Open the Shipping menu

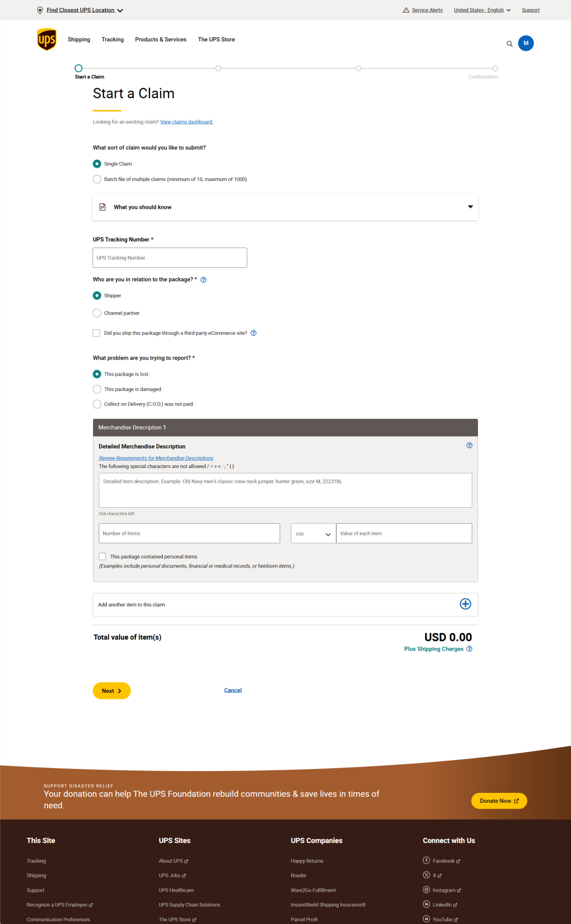tap(79, 40)
